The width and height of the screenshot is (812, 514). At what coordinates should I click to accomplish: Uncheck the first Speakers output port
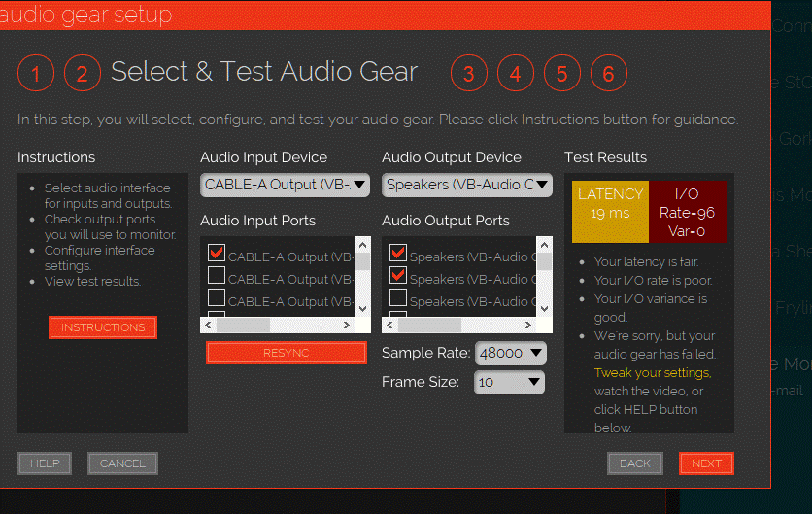398,255
